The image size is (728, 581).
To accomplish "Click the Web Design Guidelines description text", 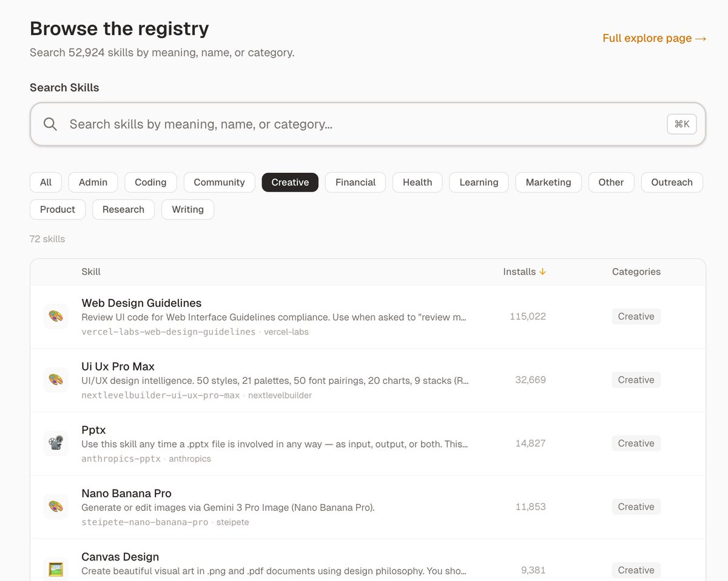I will pyautogui.click(x=274, y=317).
